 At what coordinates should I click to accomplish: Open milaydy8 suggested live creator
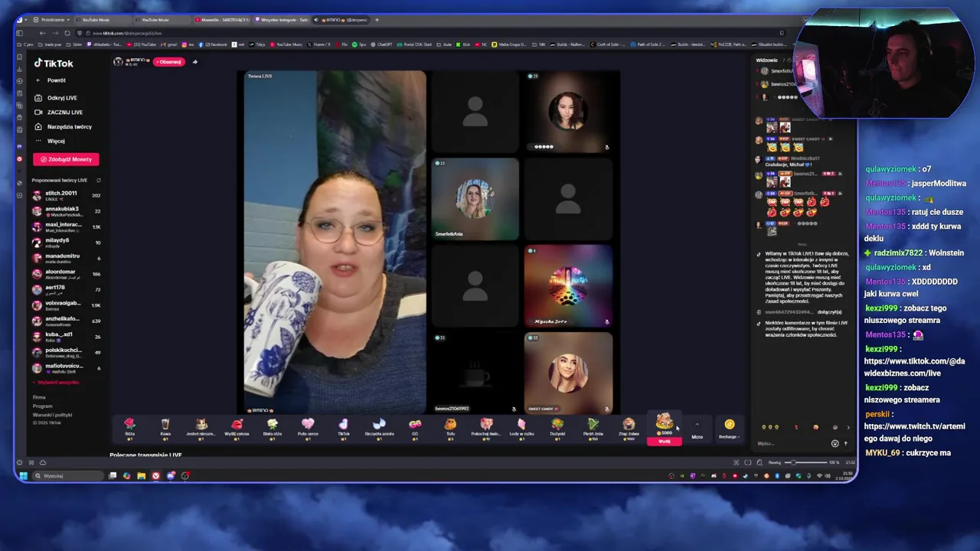coord(67,243)
